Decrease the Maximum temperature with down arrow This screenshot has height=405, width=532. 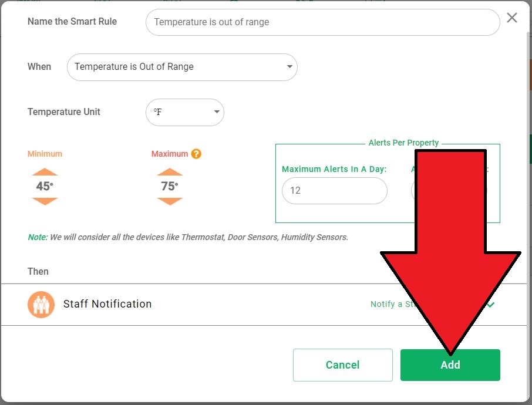170,201
